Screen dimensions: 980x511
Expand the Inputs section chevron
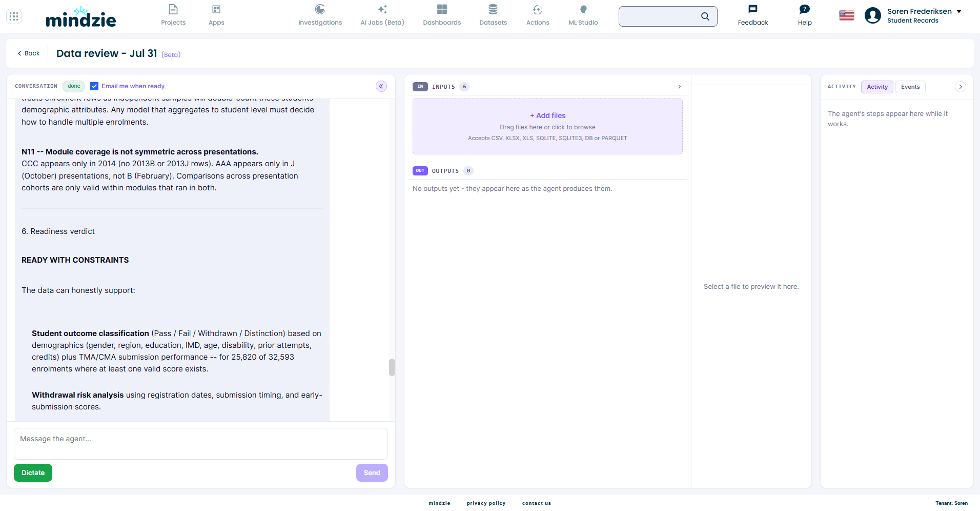(680, 87)
